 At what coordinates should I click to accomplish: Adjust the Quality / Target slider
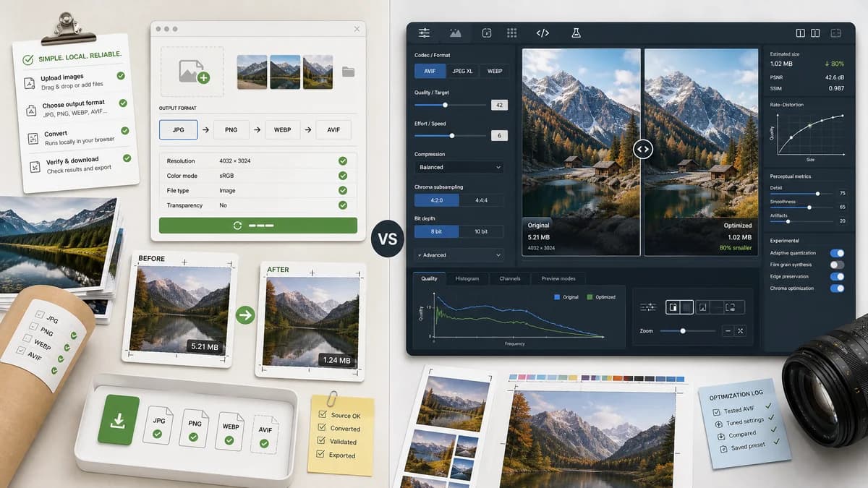point(450,105)
